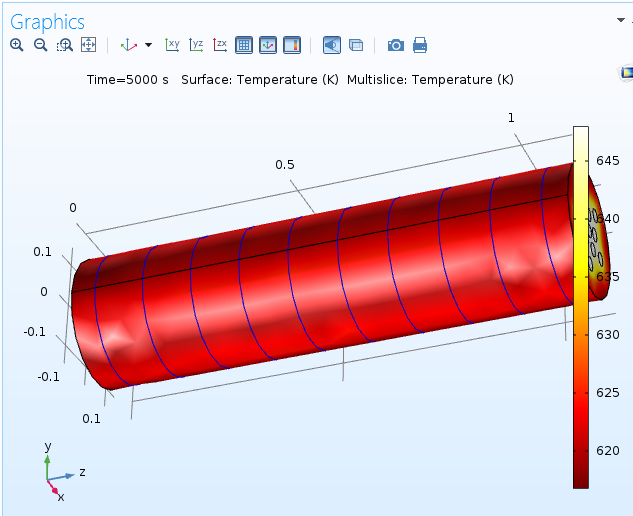Click the Zoom Out magnifier icon

tap(40, 45)
